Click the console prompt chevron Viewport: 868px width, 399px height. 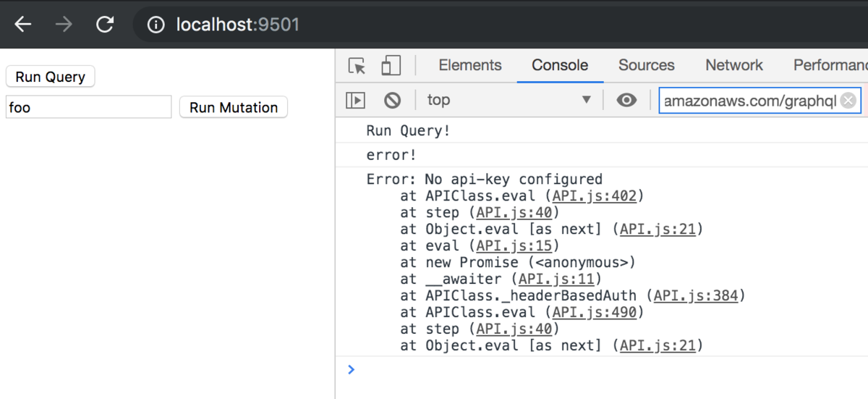tap(352, 370)
